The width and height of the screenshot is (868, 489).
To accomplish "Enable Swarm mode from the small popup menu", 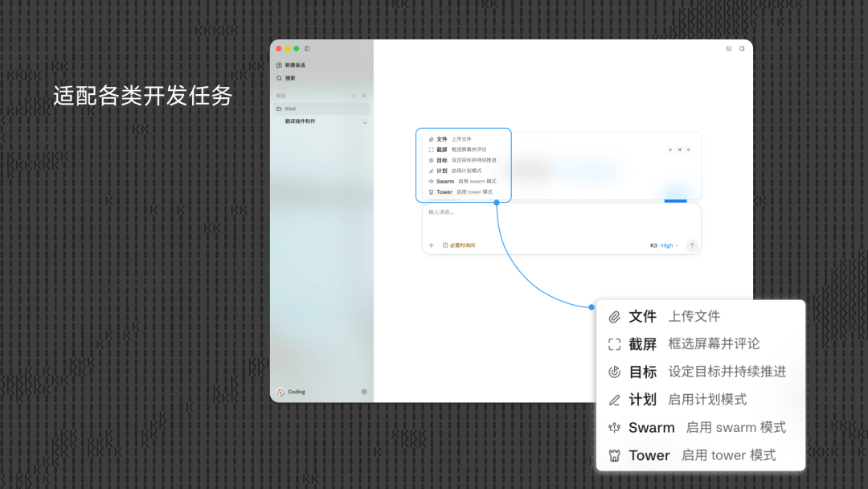I will [462, 181].
